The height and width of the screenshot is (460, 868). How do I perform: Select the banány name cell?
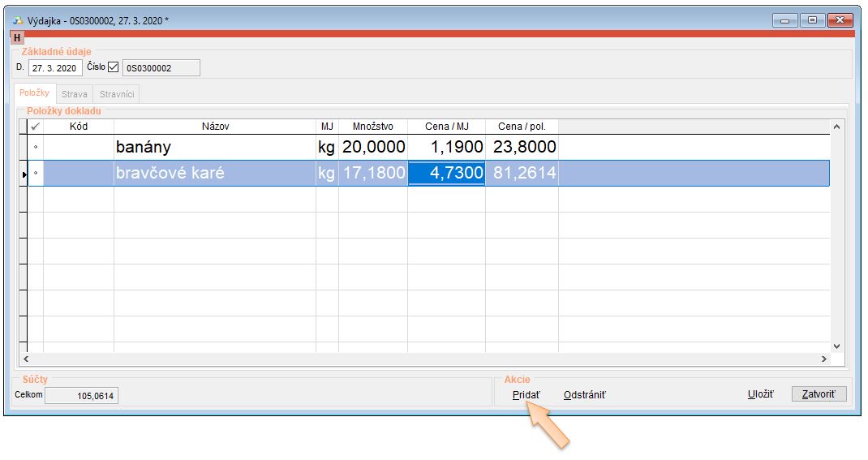pos(214,148)
